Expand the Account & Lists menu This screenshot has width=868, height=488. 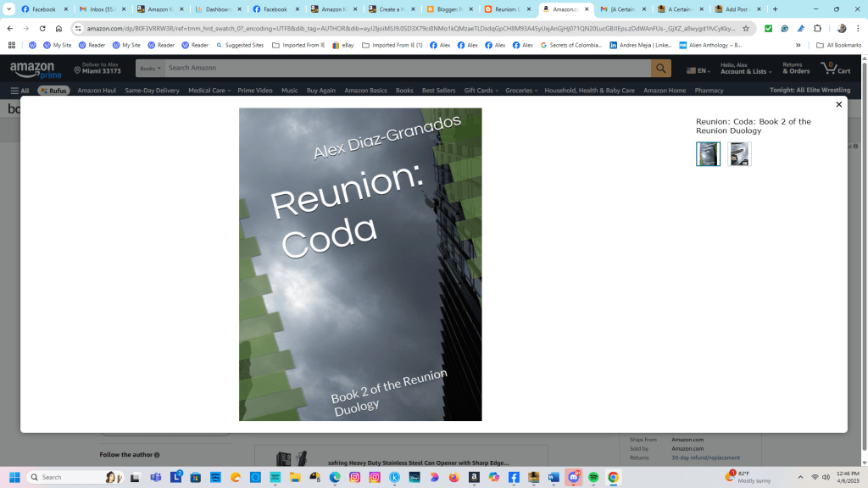point(743,69)
